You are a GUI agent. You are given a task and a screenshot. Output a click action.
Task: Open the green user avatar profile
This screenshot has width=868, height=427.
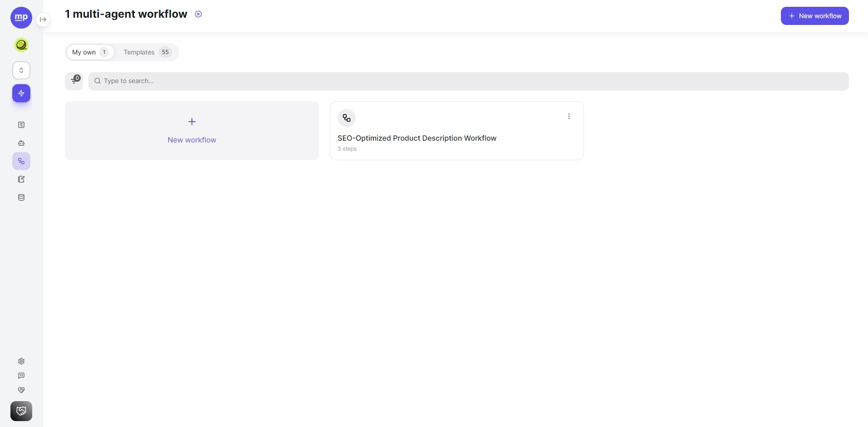coord(21,45)
